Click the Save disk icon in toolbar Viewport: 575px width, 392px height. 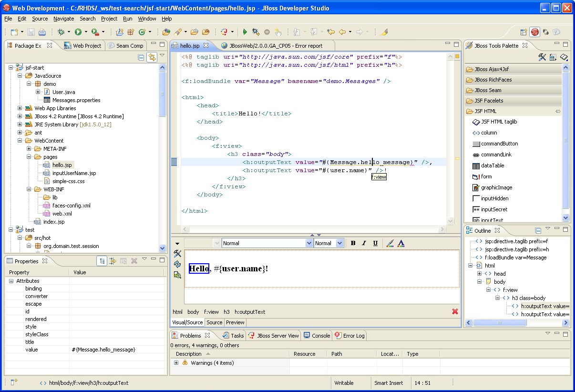[31, 32]
